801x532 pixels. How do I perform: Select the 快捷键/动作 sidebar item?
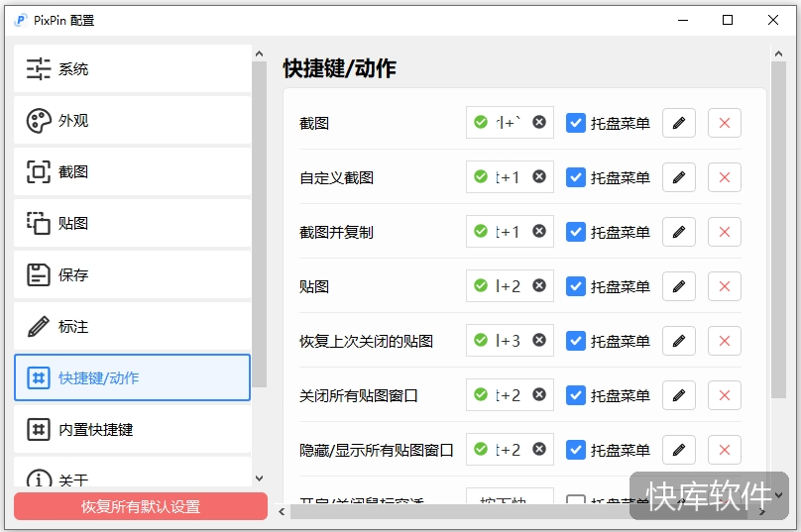pyautogui.click(x=132, y=377)
